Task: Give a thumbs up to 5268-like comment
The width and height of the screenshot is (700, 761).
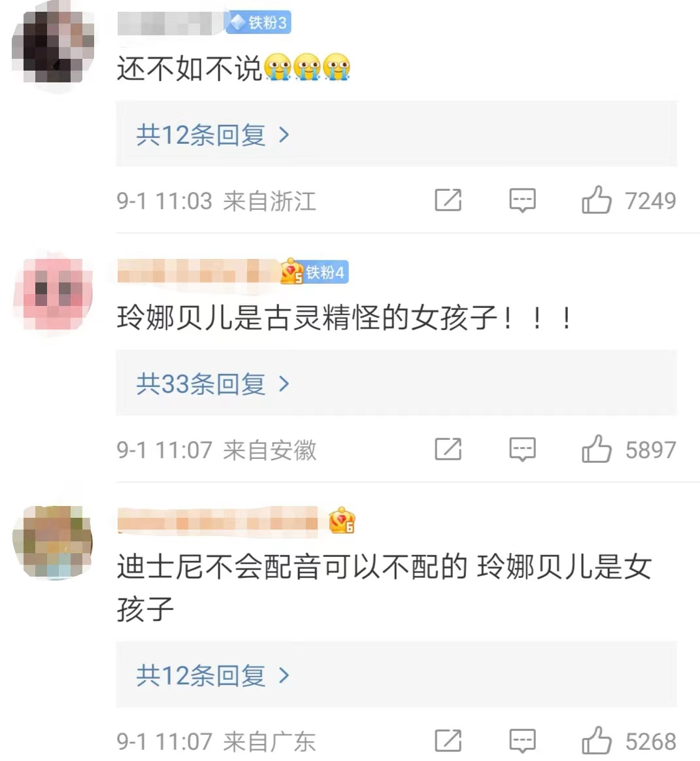Action: coord(595,740)
